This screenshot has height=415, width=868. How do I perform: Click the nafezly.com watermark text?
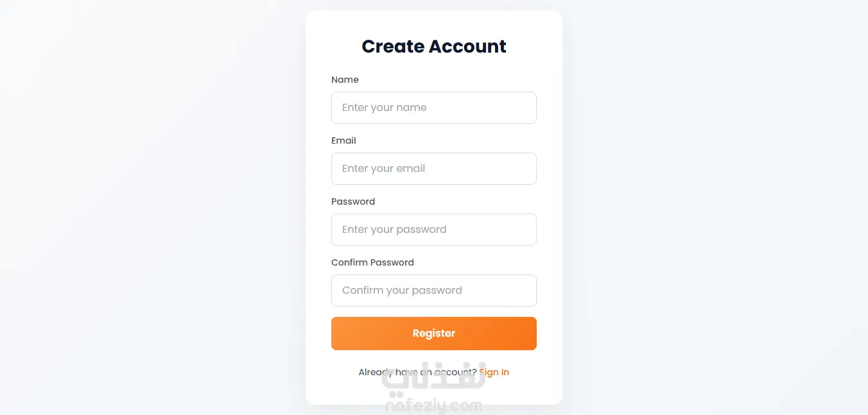click(x=434, y=406)
